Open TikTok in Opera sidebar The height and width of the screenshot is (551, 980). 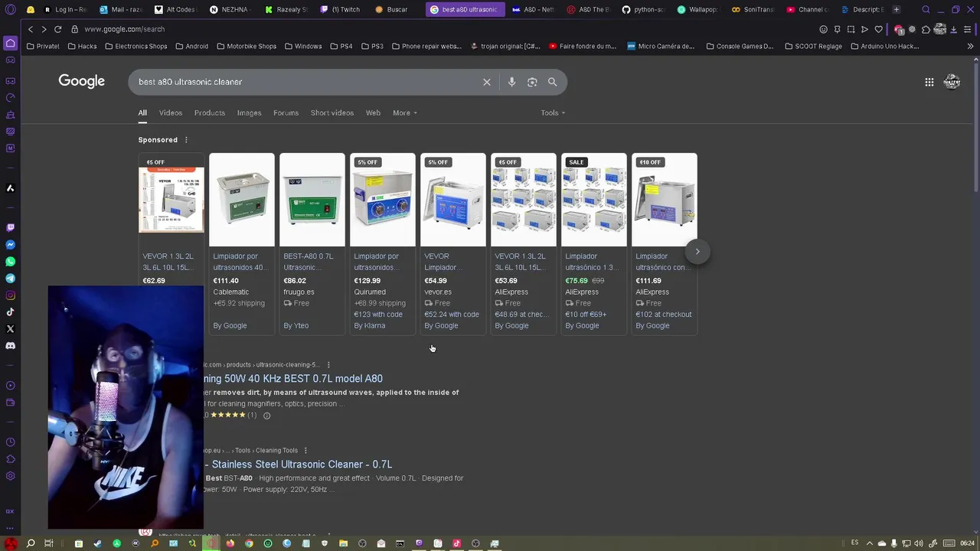pyautogui.click(x=10, y=312)
